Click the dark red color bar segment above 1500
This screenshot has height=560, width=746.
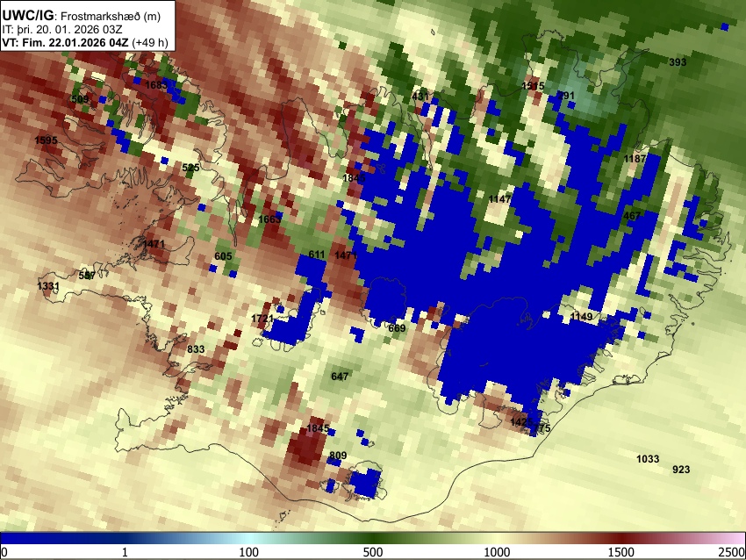[x=621, y=538]
